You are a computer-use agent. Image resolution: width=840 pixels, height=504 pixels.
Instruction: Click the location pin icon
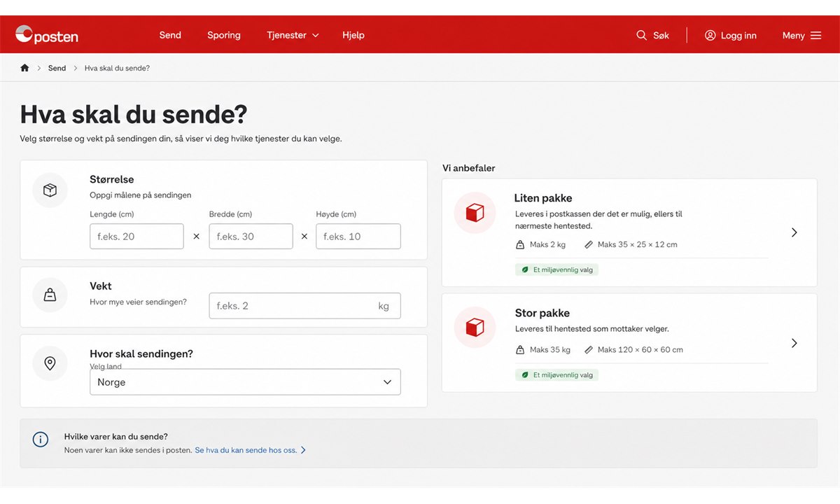click(x=50, y=363)
